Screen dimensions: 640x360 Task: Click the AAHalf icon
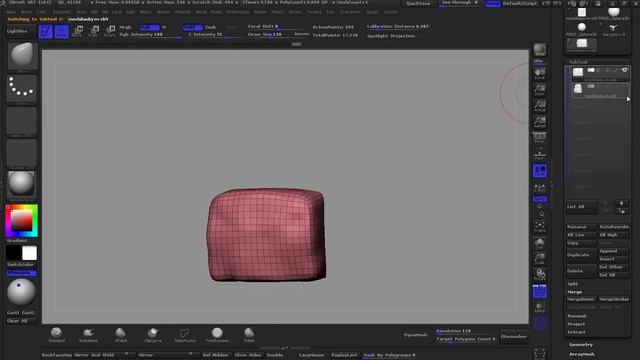[x=540, y=122]
